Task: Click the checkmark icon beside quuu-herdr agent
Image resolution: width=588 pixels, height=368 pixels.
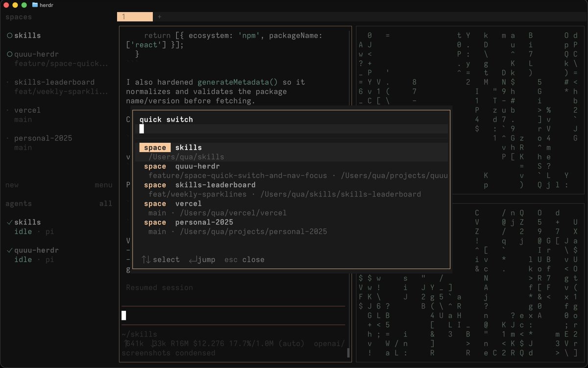Action: [x=9, y=250]
